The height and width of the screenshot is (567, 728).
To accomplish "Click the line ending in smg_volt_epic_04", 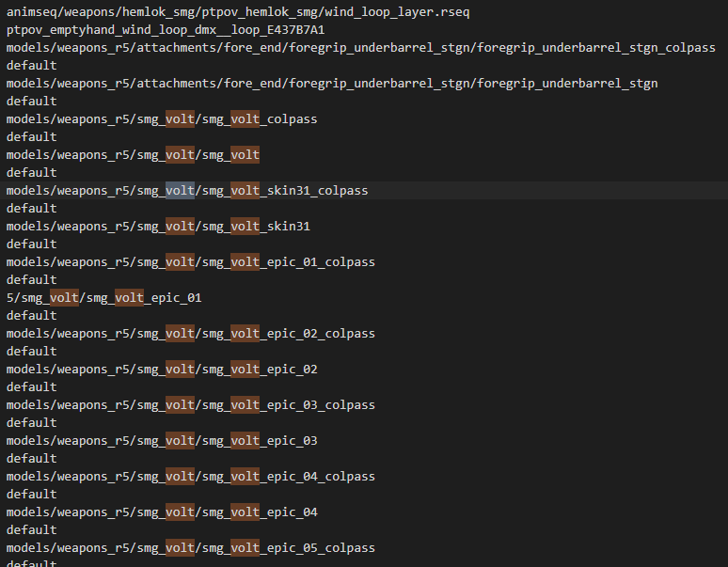I will 162,512.
